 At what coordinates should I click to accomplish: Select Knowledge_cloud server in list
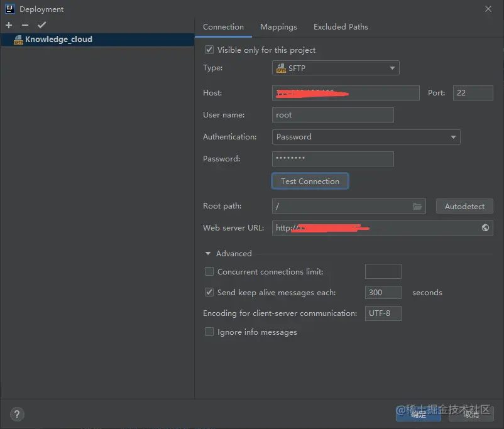tap(97, 39)
